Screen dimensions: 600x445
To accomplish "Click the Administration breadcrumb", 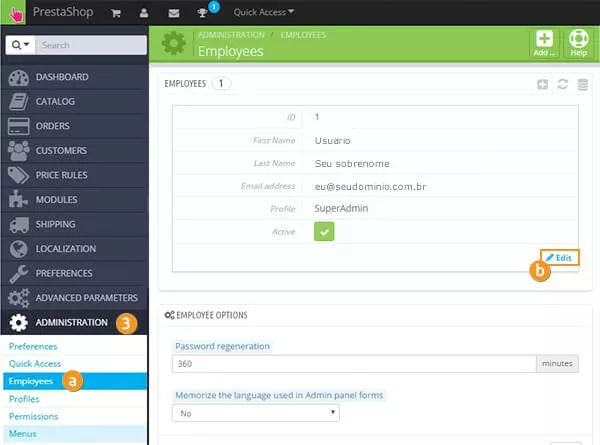I will (231, 35).
